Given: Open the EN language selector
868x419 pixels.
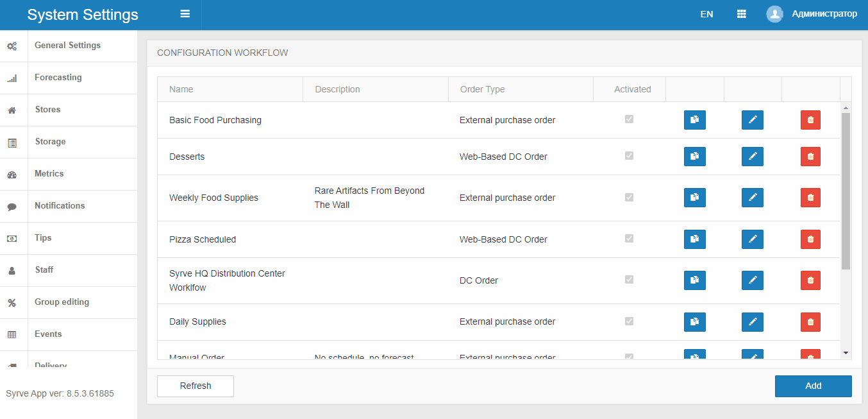Looking at the screenshot, I should 706,14.
